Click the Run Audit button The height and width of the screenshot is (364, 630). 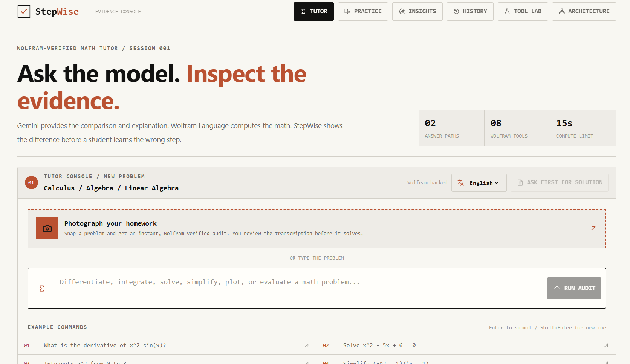(x=574, y=288)
